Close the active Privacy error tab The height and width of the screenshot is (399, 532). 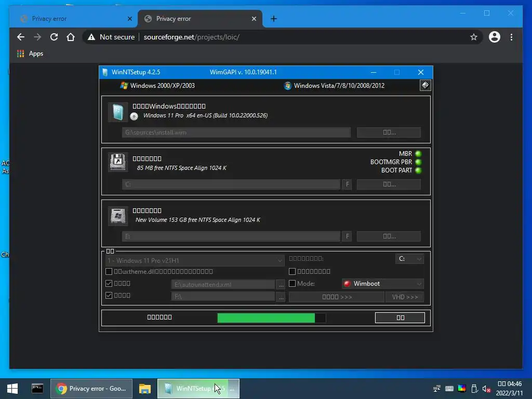254,19
